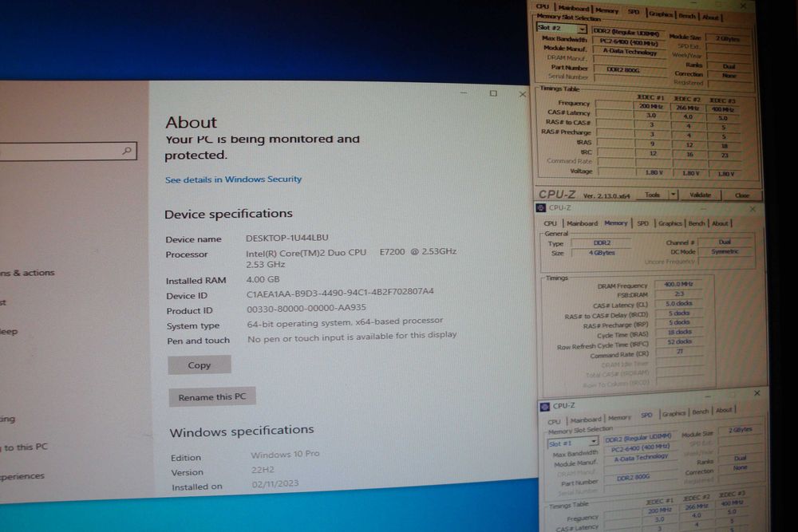The image size is (798, 532).
Task: Open the Slot #1 memory slot dropdown
Action: click(594, 441)
